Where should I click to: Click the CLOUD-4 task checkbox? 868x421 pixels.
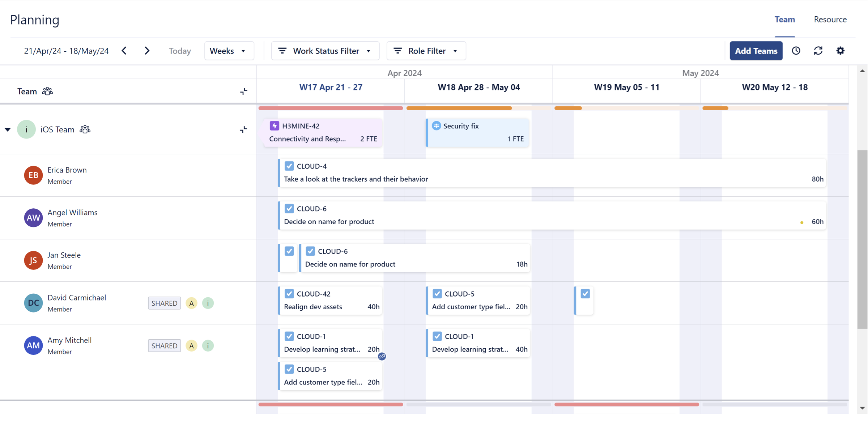[289, 166]
